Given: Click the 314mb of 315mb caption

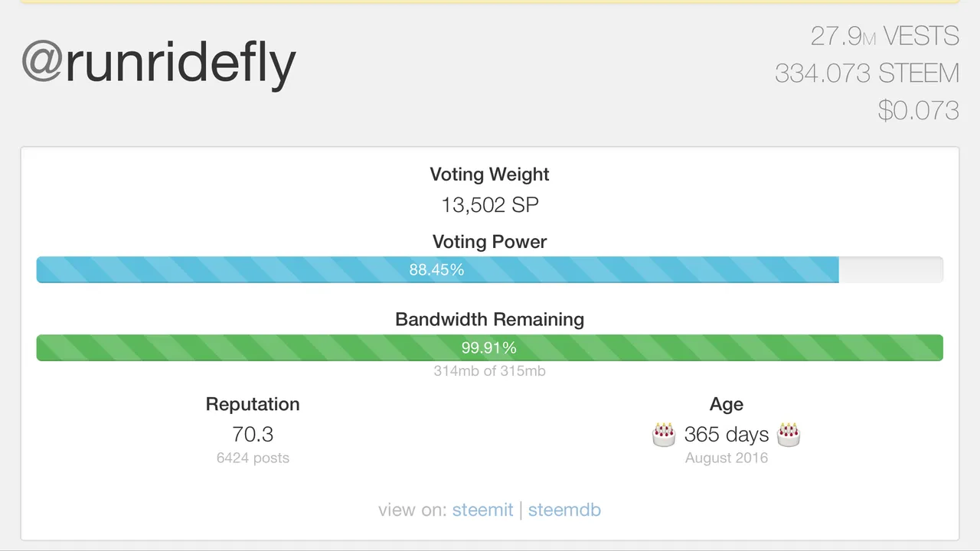Looking at the screenshot, I should pyautogui.click(x=489, y=371).
